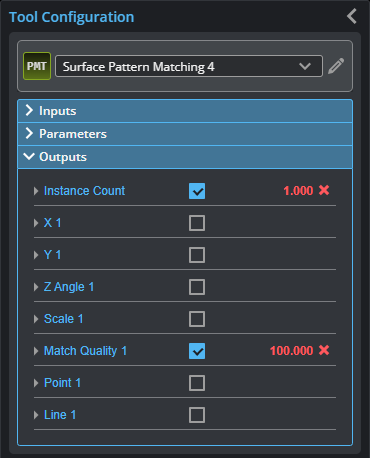The height and width of the screenshot is (458, 370).
Task: Enable the X 1 output checkbox
Action: tap(197, 223)
